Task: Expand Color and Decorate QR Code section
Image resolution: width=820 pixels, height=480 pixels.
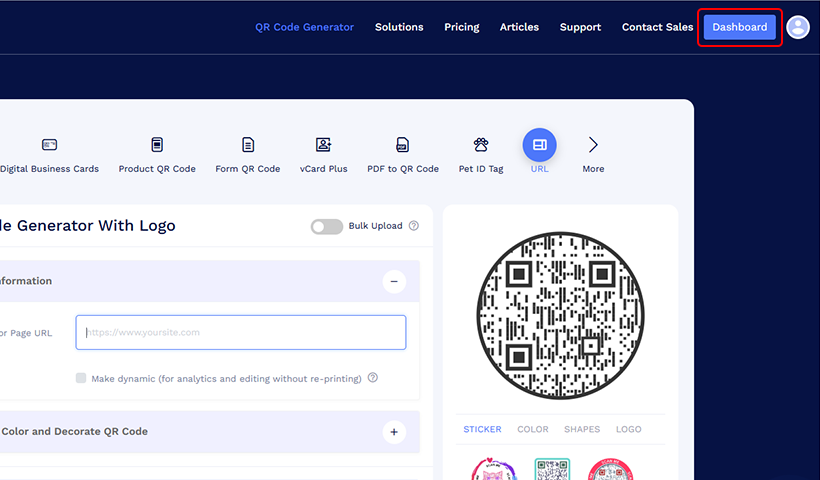Action: pyautogui.click(x=394, y=432)
